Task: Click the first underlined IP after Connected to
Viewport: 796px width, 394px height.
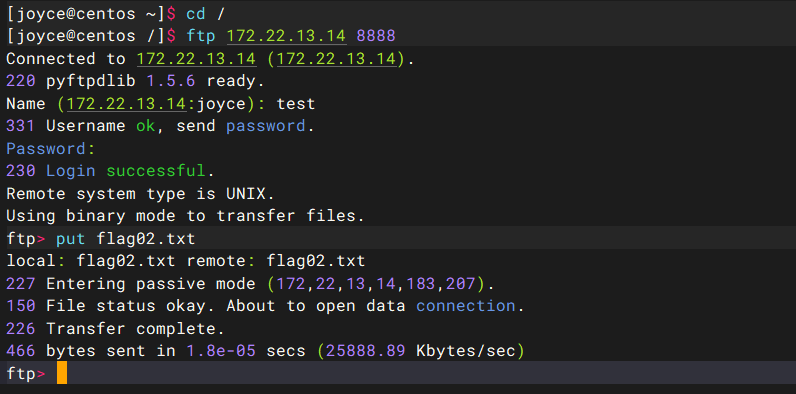Action: coord(196,58)
